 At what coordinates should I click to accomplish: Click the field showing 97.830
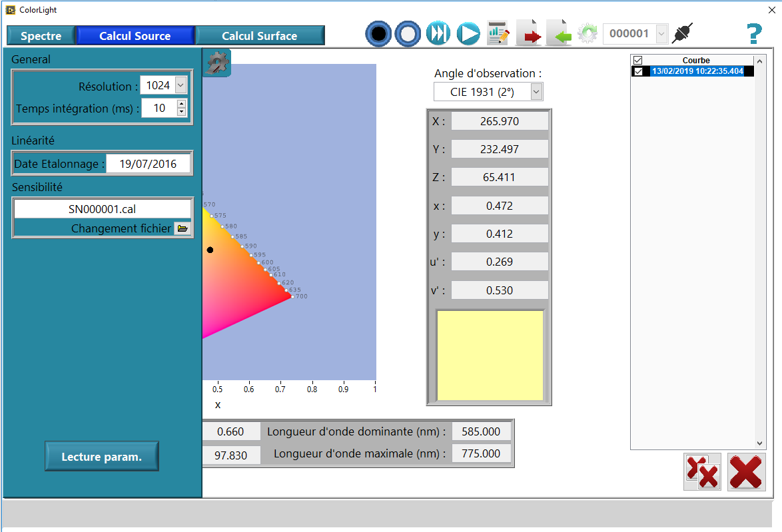click(231, 455)
